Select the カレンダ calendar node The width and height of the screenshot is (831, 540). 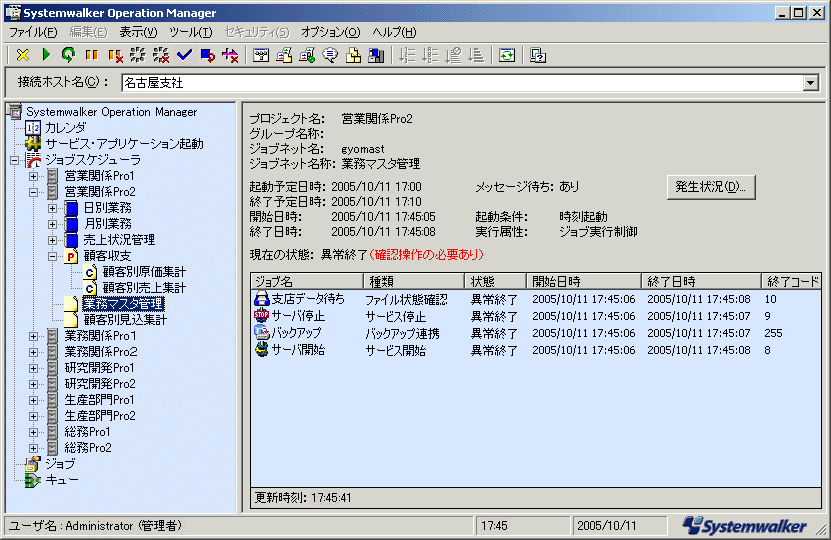(65, 128)
